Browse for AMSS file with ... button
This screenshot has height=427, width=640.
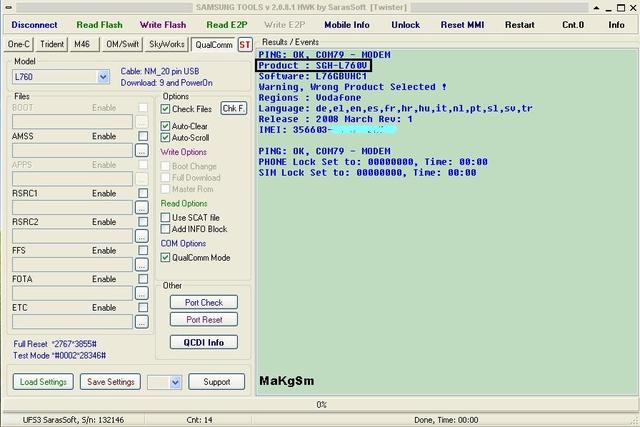(142, 151)
